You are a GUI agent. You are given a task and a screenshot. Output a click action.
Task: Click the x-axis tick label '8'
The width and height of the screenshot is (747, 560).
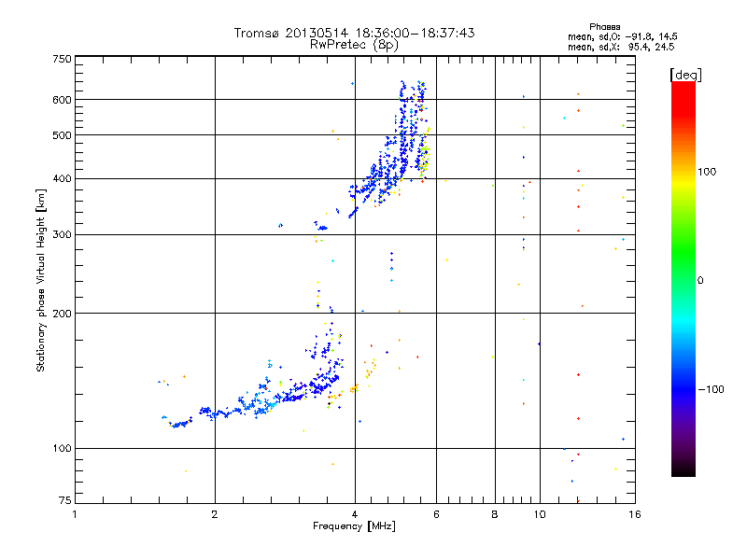coord(495,514)
